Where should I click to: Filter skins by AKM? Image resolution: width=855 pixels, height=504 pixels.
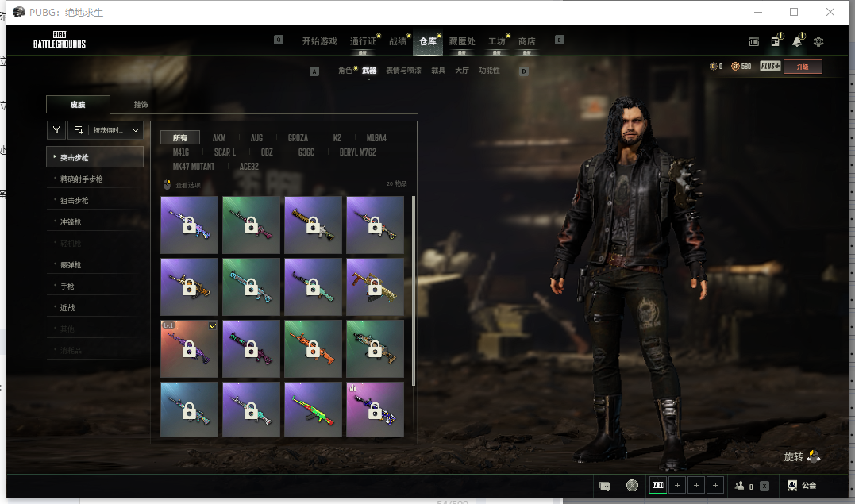219,138
